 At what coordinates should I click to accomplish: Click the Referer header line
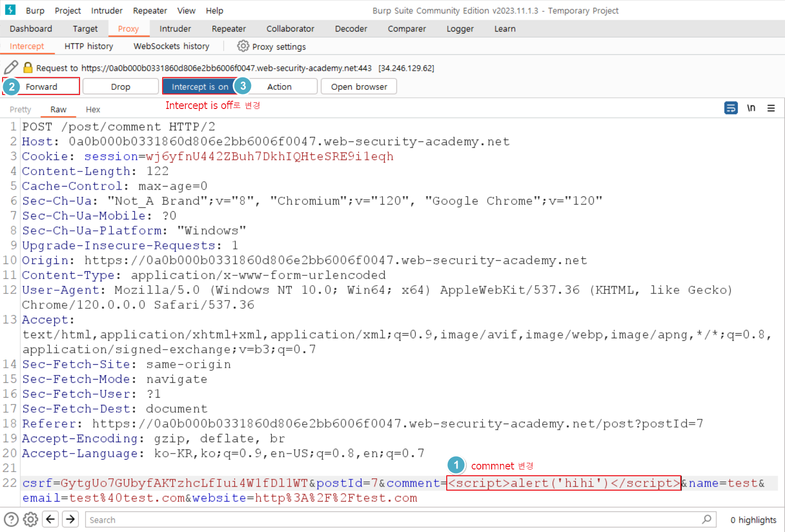click(363, 424)
